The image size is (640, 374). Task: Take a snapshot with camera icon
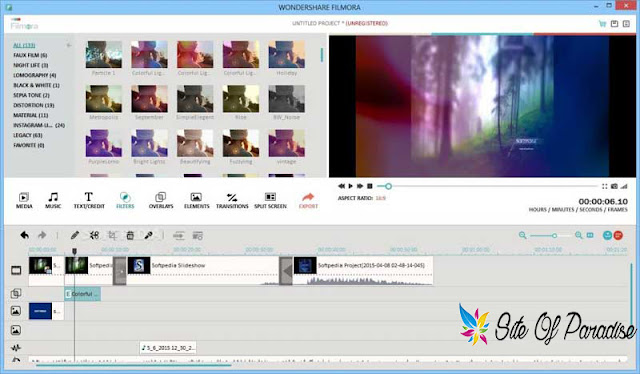tap(614, 186)
